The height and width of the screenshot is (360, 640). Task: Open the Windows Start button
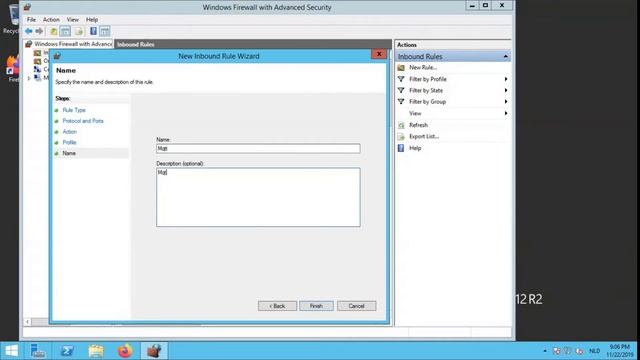pyautogui.click(x=11, y=351)
